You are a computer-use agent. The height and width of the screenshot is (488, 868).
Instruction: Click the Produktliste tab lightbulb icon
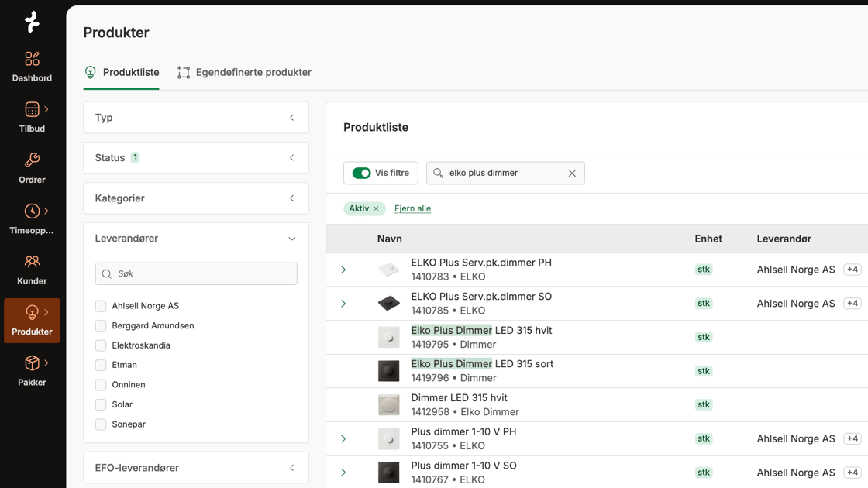click(x=90, y=73)
